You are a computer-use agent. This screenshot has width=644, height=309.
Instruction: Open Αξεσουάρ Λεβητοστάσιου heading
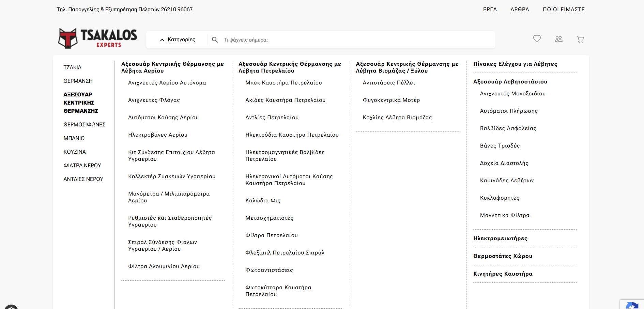coord(510,82)
